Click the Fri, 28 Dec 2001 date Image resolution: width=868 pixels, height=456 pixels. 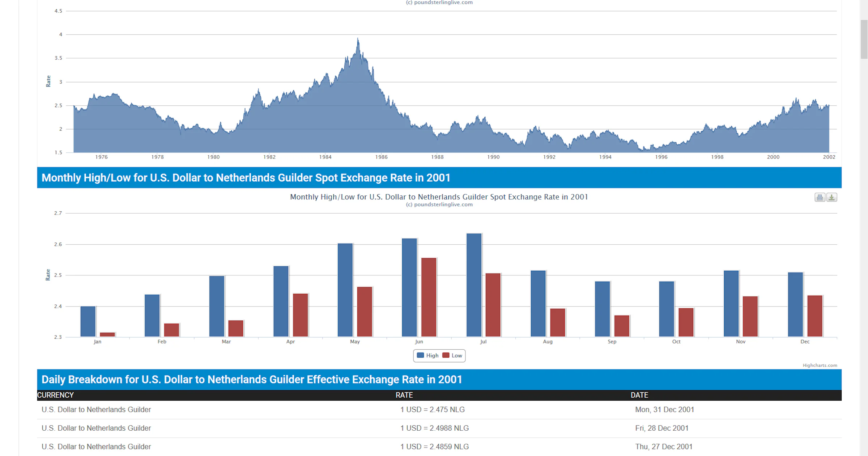[662, 428]
